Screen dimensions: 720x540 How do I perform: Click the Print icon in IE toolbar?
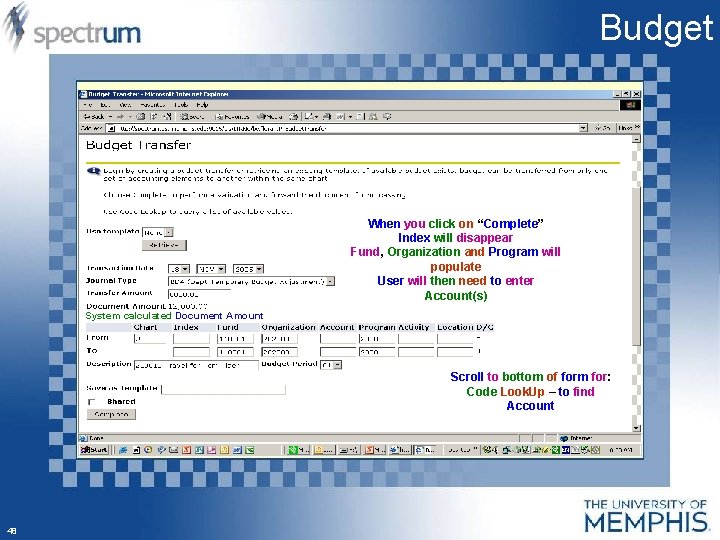point(327,117)
